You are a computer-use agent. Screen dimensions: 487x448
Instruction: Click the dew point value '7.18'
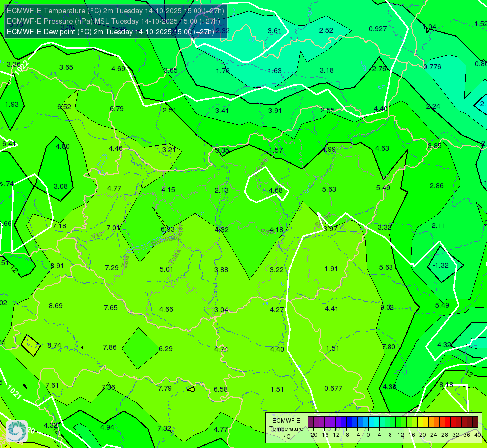coord(59,226)
